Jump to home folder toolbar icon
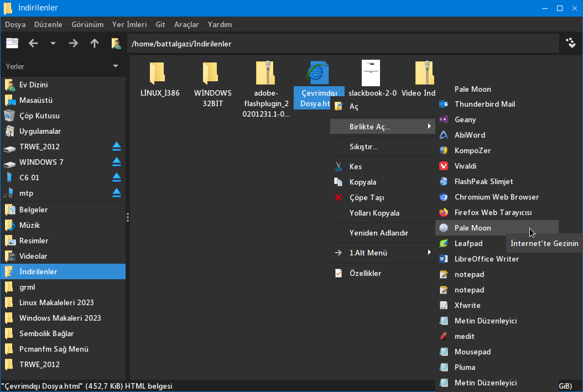583x392 pixels. [x=116, y=44]
